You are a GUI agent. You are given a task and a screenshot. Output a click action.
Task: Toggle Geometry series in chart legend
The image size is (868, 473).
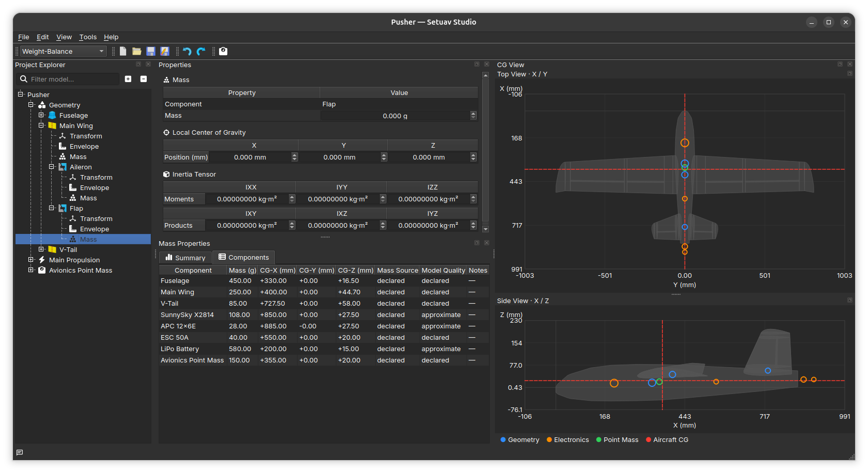click(520, 440)
